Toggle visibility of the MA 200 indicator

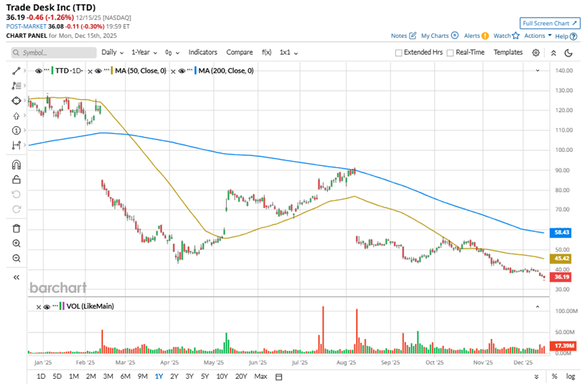(181, 71)
